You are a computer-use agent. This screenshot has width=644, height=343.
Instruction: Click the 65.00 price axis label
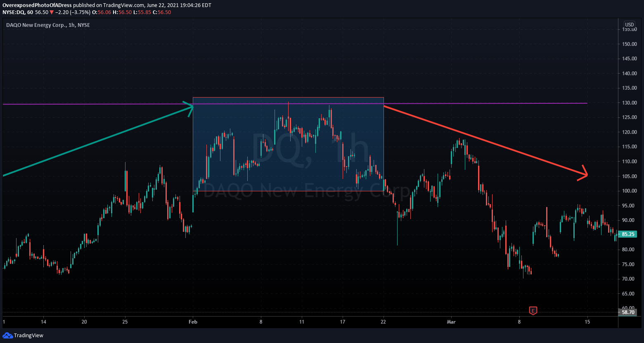[629, 294]
